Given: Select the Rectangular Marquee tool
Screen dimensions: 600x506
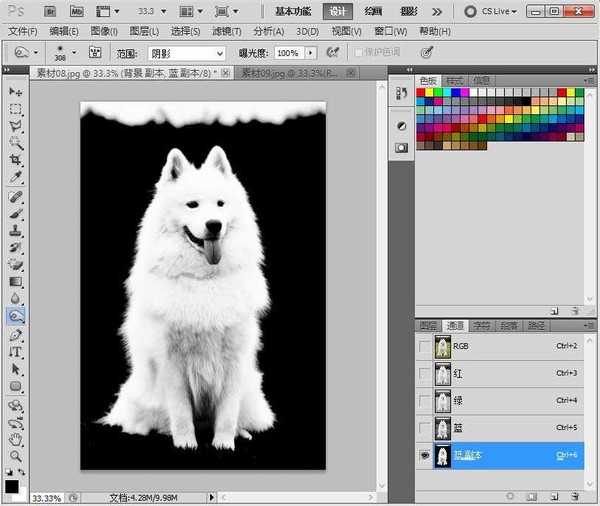Looking at the screenshot, I should pos(15,108).
